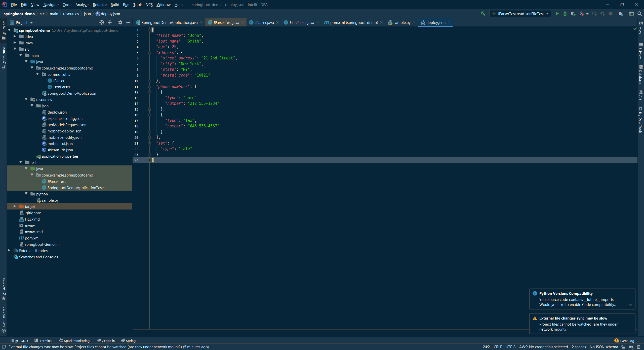Viewport: 644px width, 350px height.
Task: Open the Project Structure icon
Action: click(621, 14)
